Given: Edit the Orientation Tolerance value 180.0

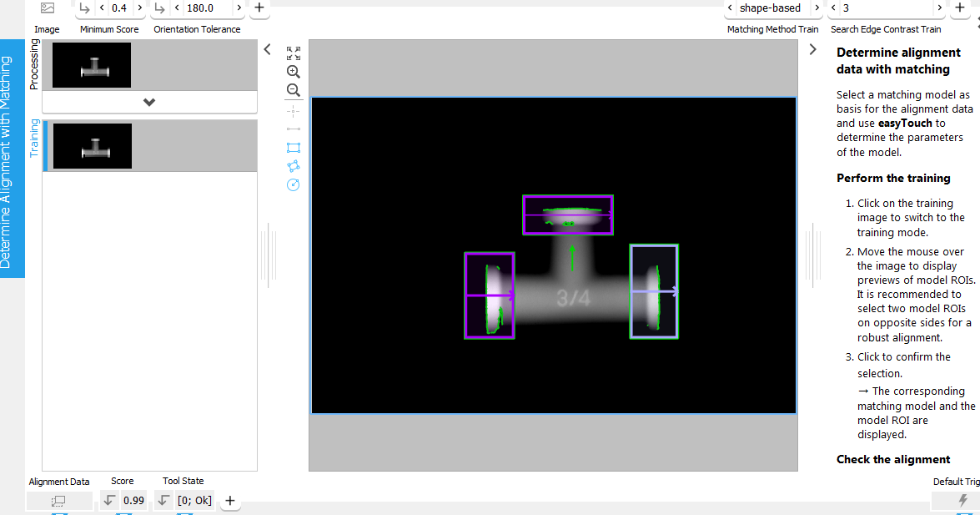Looking at the screenshot, I should click(200, 8).
